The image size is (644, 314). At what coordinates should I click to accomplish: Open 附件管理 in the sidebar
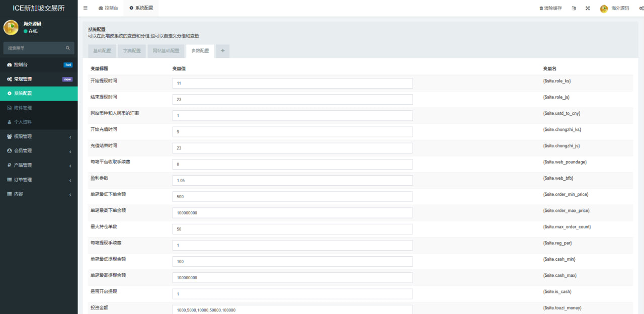coord(23,108)
